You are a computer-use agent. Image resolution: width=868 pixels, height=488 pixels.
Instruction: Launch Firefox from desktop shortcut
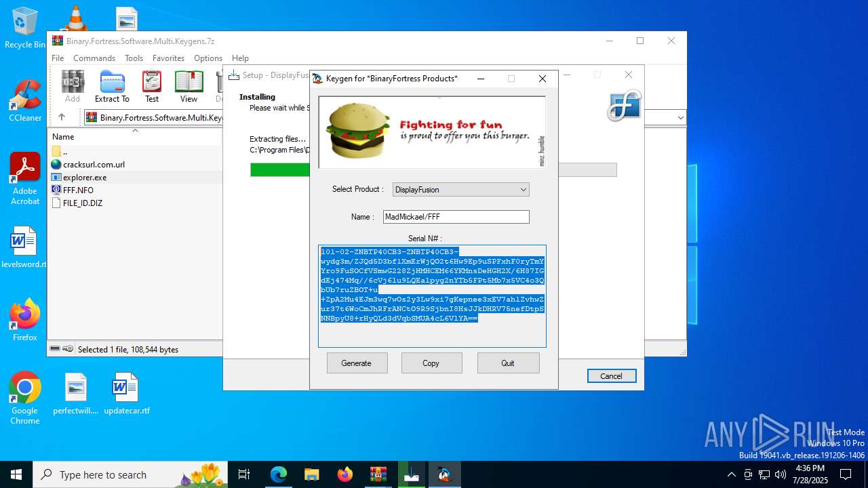click(x=25, y=320)
